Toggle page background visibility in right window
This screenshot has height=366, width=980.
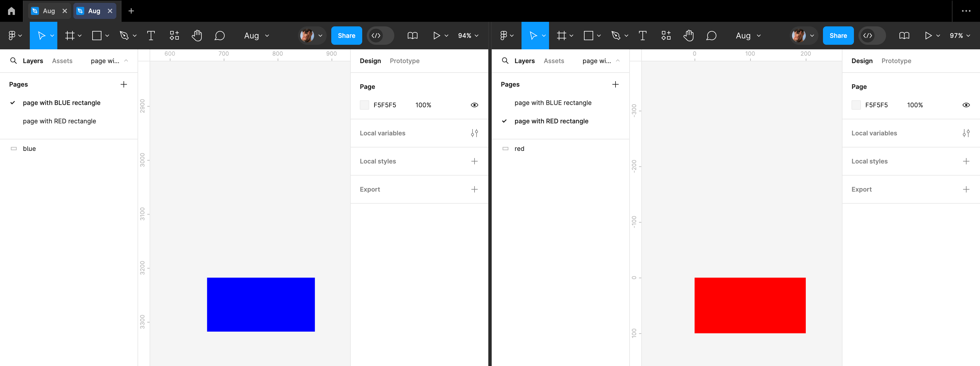point(966,105)
